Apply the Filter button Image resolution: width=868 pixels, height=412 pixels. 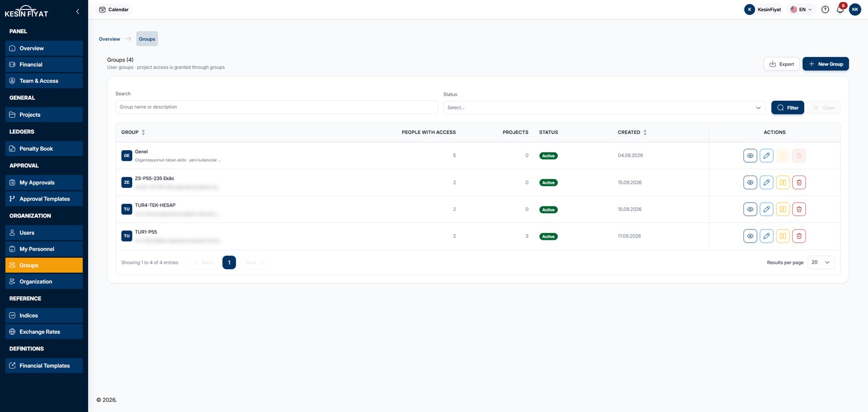(788, 107)
